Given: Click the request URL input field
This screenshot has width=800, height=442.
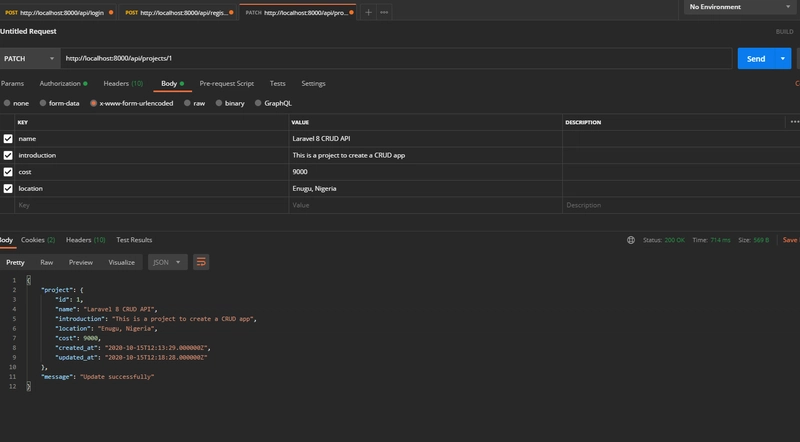Looking at the screenshot, I should 396,59.
